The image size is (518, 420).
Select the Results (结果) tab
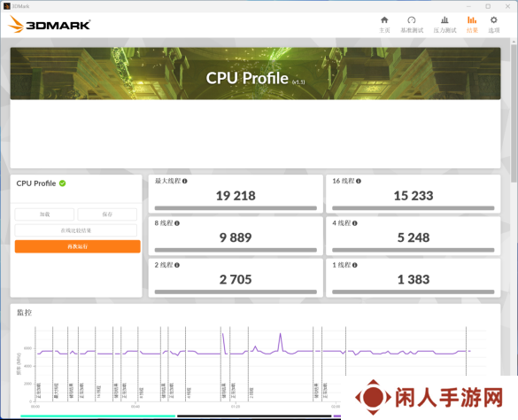(472, 25)
